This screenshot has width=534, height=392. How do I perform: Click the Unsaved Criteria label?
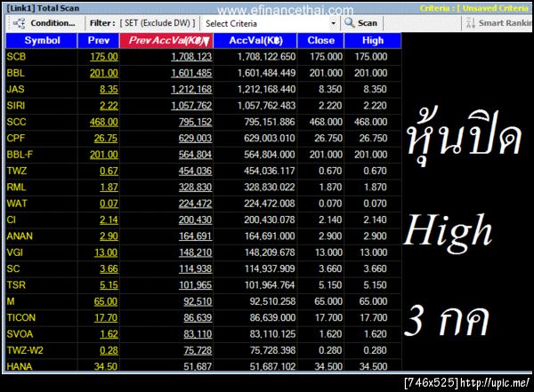(496, 8)
